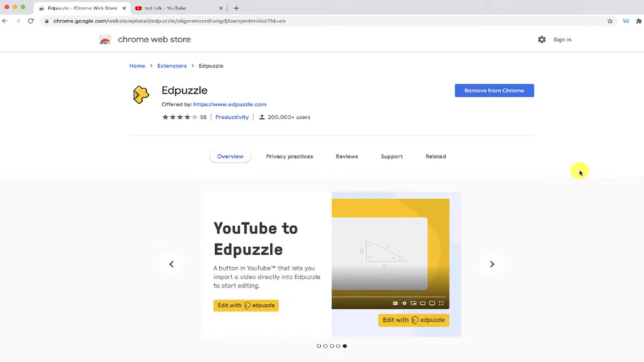The height and width of the screenshot is (362, 644).
Task: Switch to the ted talk YouTube tab
Action: (x=179, y=8)
